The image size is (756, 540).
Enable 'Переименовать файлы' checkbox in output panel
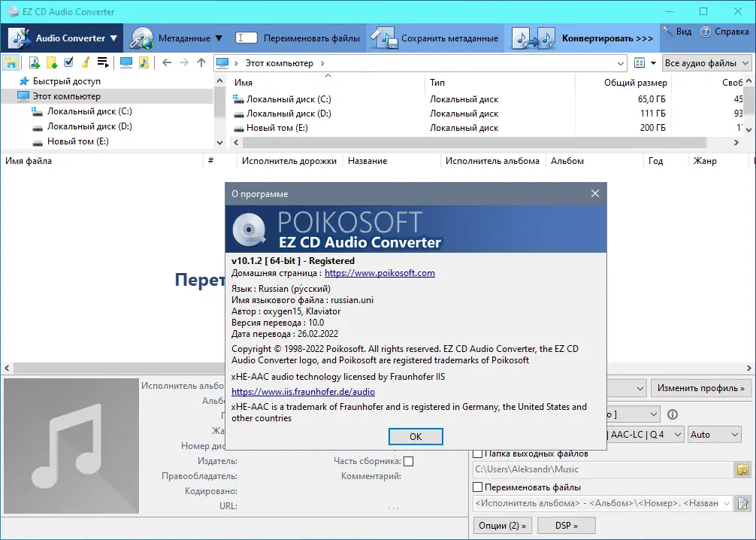(x=478, y=487)
